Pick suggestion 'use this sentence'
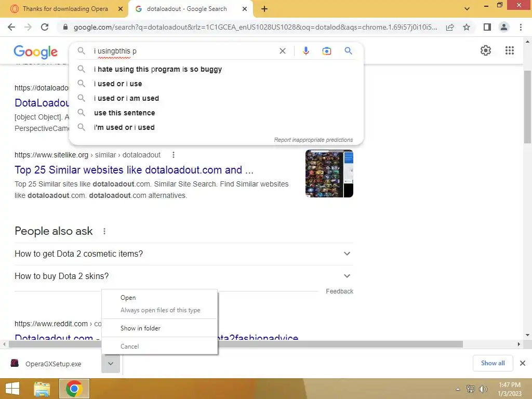The width and height of the screenshot is (532, 399). [216, 113]
